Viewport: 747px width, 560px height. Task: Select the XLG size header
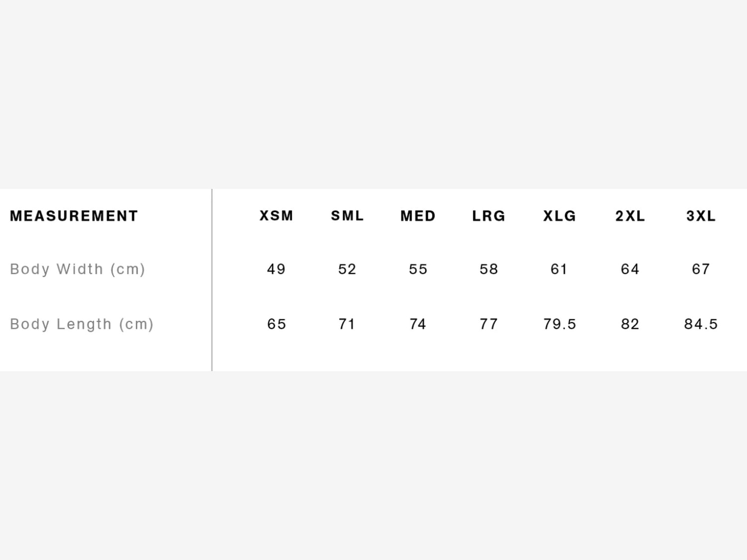[559, 216]
